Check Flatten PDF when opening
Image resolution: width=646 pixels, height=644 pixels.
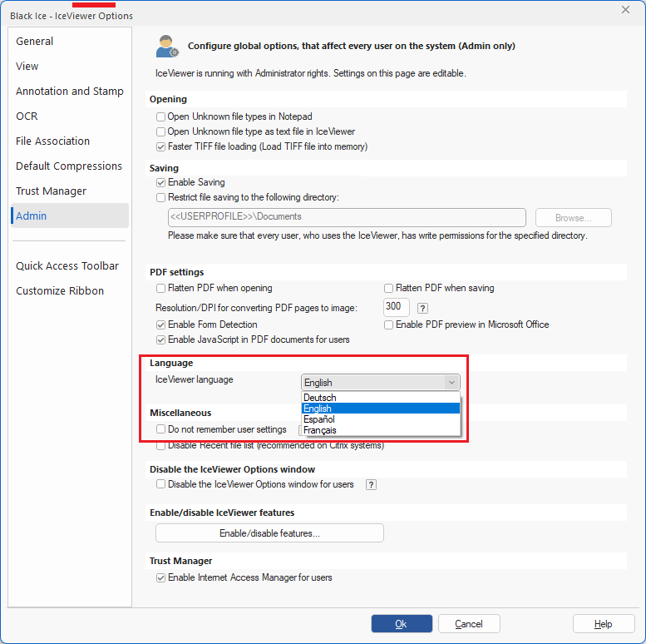pos(160,288)
